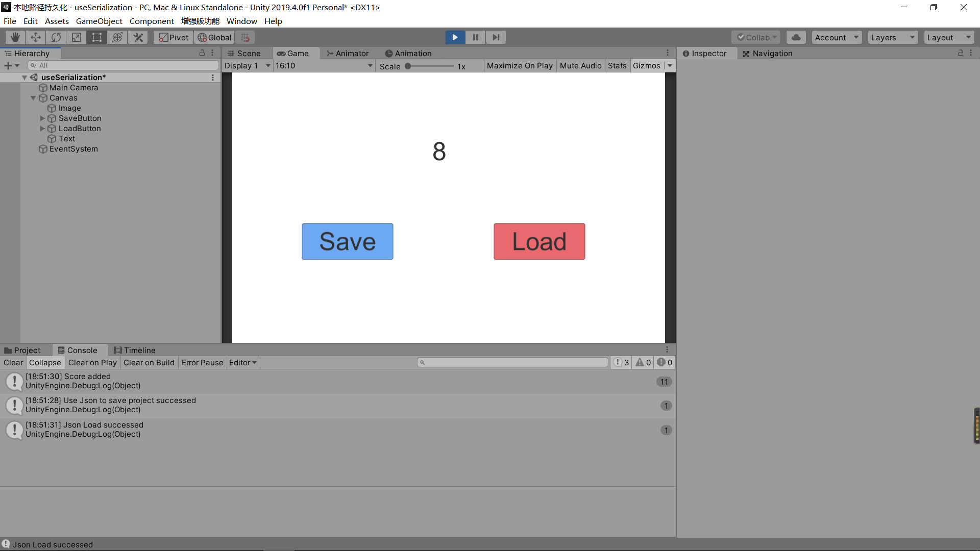
Task: Select the Rotate tool
Action: pos(56,37)
